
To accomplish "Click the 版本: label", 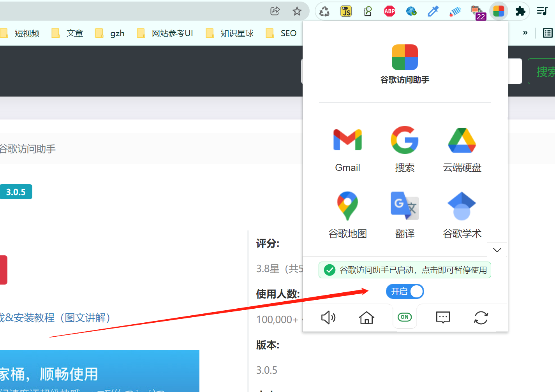I will point(268,345).
